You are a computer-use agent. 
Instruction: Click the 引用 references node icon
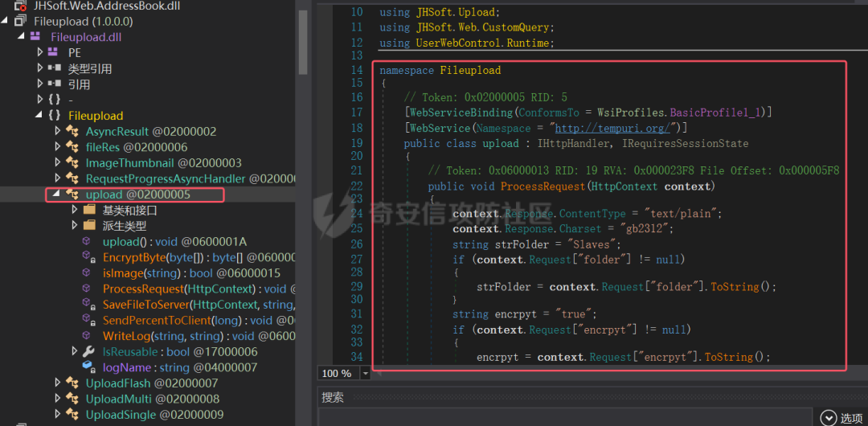(x=54, y=84)
